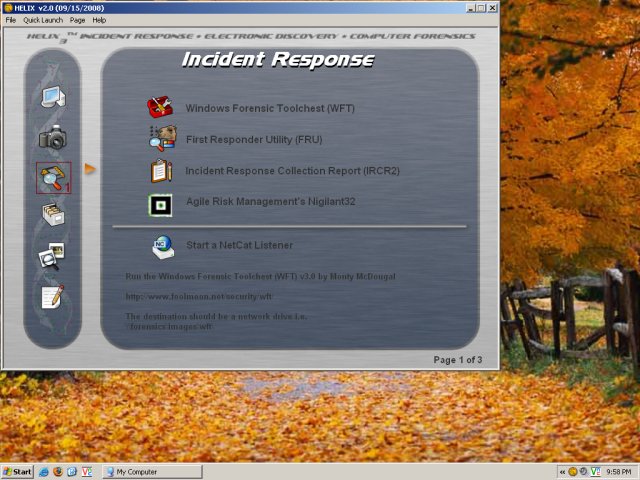Click the Windows Start button

17,472
